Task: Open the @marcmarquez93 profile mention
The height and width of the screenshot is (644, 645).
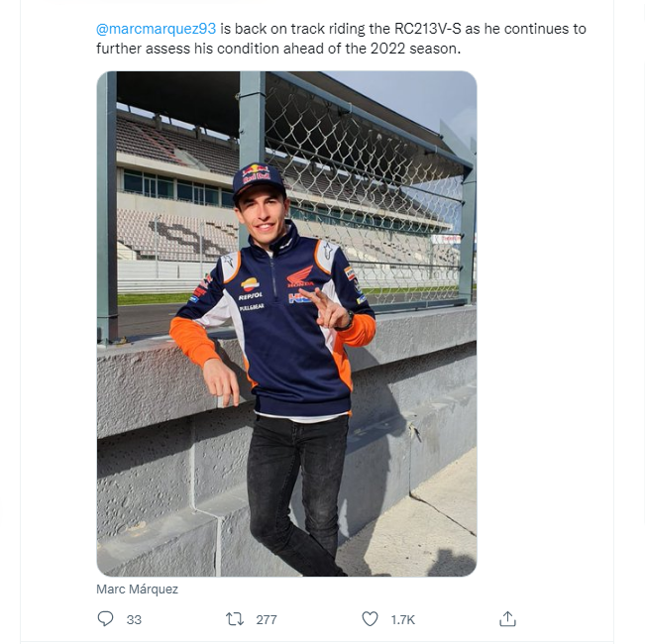Action: (x=156, y=29)
